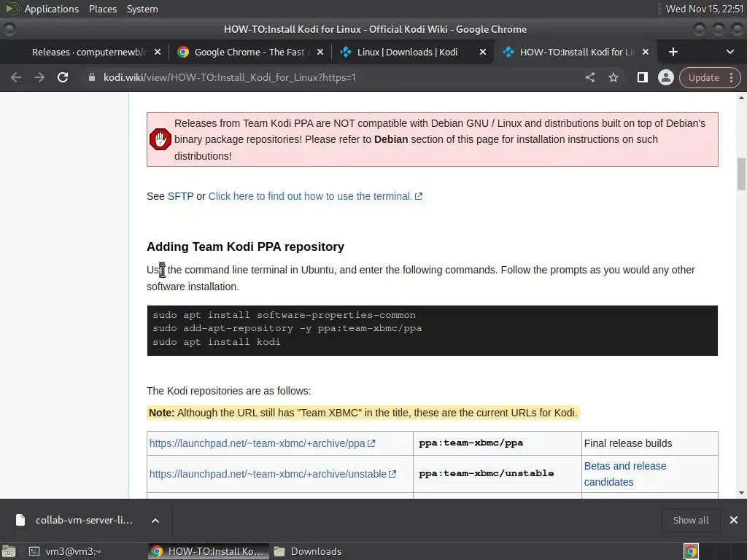Click the Update Chrome button
747x560 pixels.
click(x=703, y=77)
